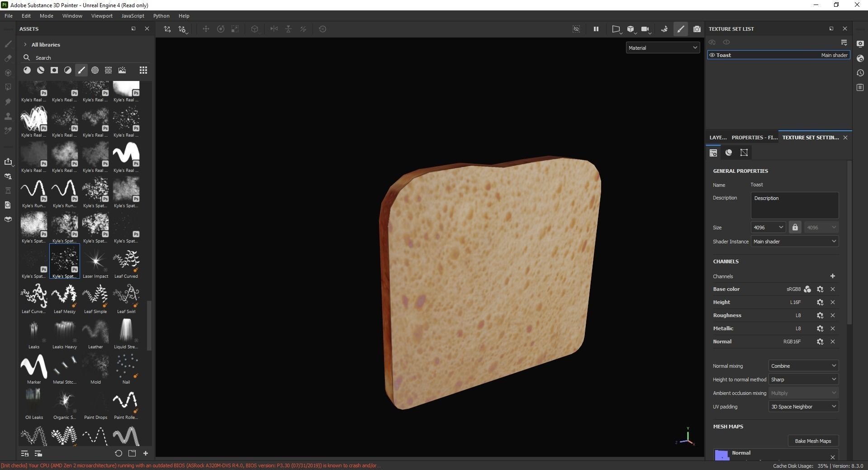Image resolution: width=868 pixels, height=470 pixels.
Task: Click the camera snapshot icon in the viewport toolbar
Action: point(697,28)
